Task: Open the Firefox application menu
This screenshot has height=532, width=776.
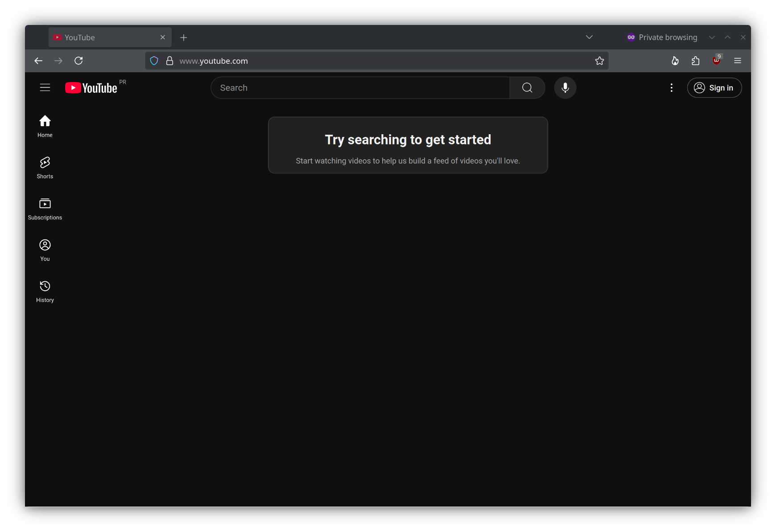Action: (738, 61)
